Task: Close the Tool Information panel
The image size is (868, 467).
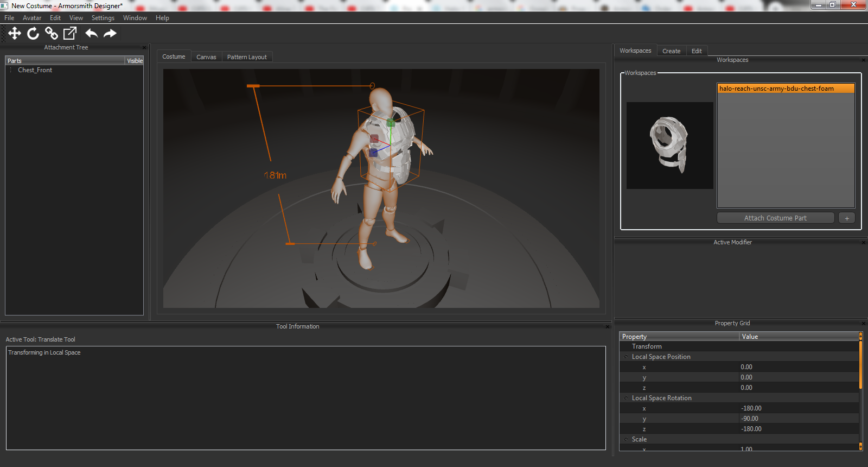Action: 608,327
